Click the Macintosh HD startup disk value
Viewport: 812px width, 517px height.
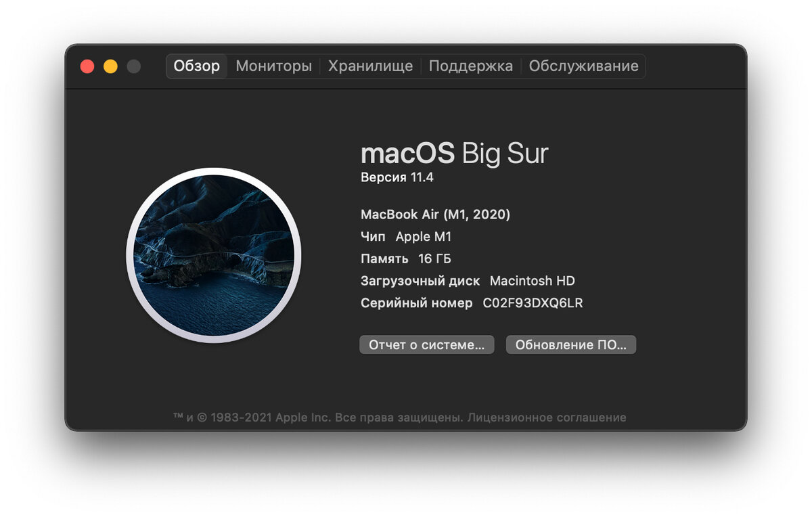pyautogui.click(x=533, y=281)
